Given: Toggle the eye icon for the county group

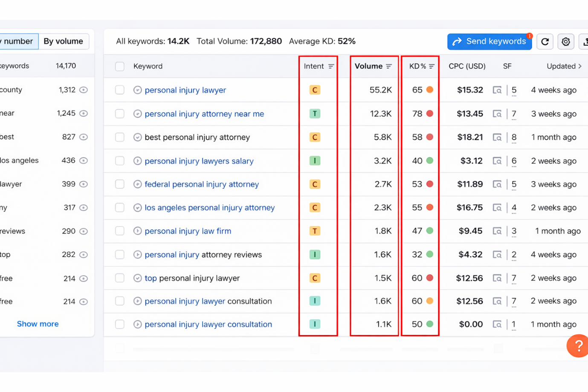Looking at the screenshot, I should point(84,90).
